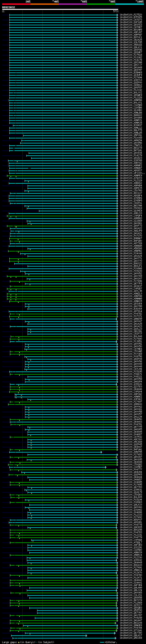This screenshot has width=146, height=644.
Task: Open hit UniRef100_P09756
Action: pyautogui.click(x=131, y=357)
